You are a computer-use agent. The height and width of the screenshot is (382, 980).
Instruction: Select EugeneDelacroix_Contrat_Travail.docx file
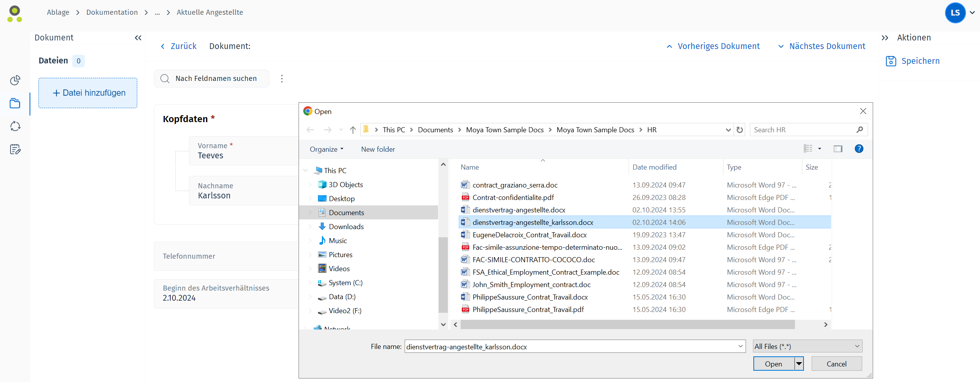529,235
